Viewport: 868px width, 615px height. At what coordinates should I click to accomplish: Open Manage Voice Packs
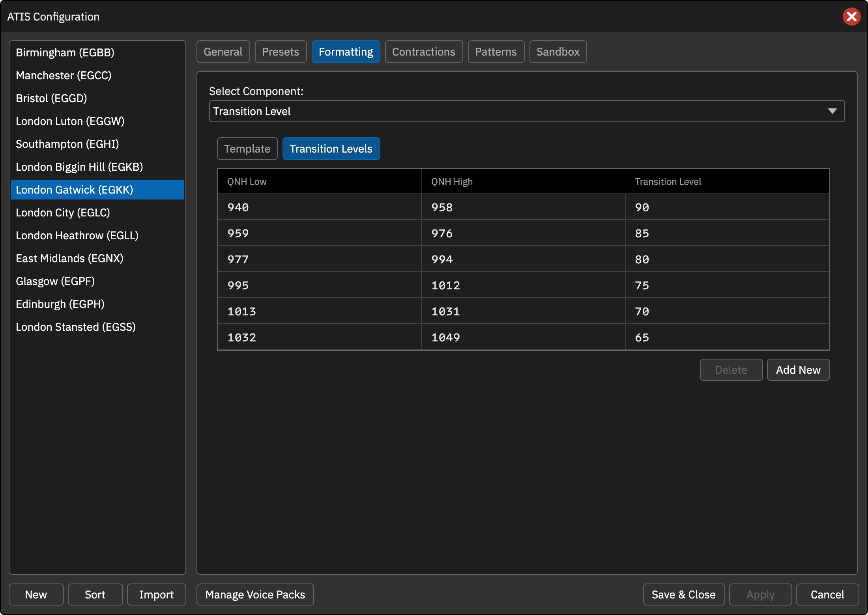pyautogui.click(x=255, y=594)
